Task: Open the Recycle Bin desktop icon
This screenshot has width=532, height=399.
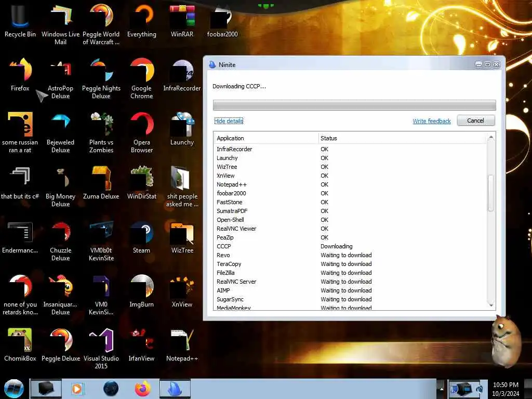Action: (20, 21)
